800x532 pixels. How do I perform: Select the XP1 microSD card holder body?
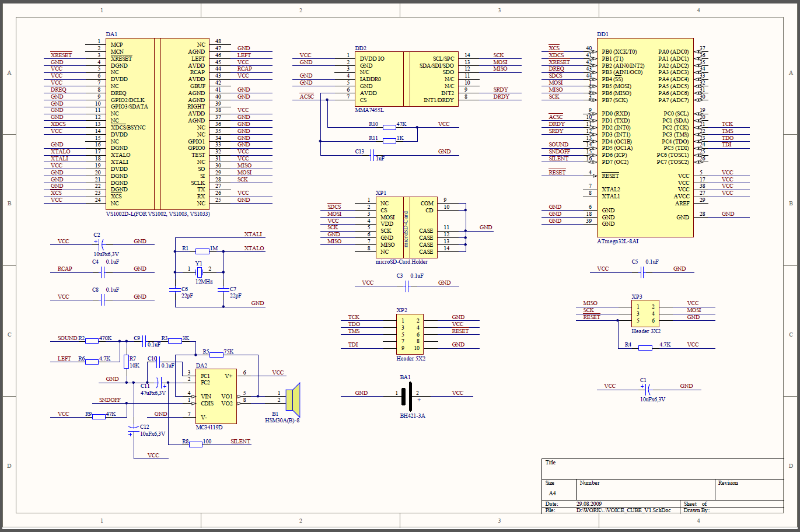click(x=407, y=228)
